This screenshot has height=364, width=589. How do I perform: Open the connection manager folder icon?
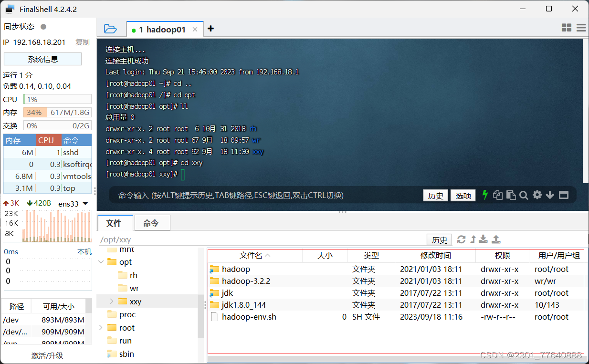[x=110, y=29]
